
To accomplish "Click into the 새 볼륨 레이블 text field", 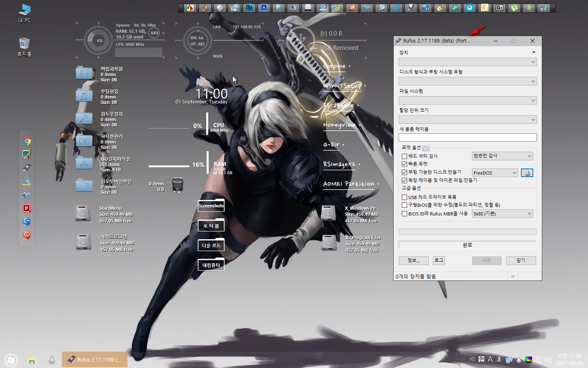I will click(468, 137).
